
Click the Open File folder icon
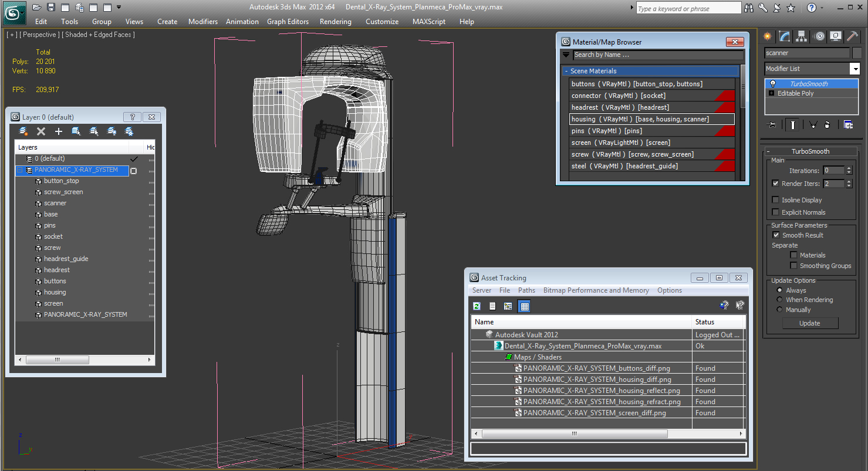click(37, 7)
